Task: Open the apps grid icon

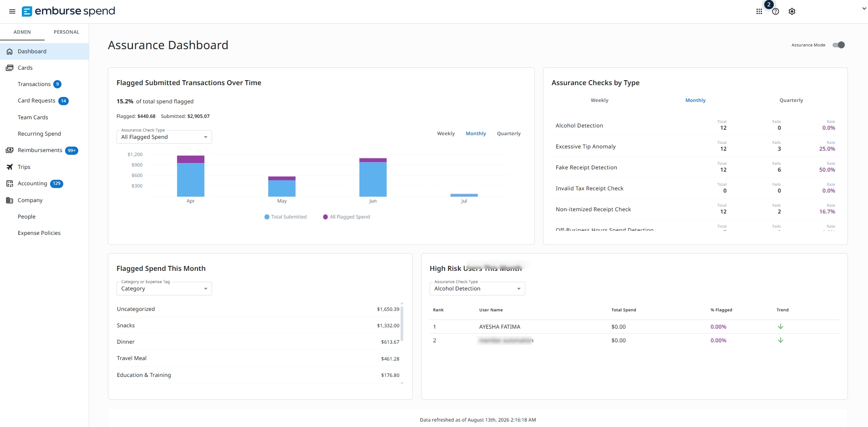Action: pyautogui.click(x=759, y=12)
